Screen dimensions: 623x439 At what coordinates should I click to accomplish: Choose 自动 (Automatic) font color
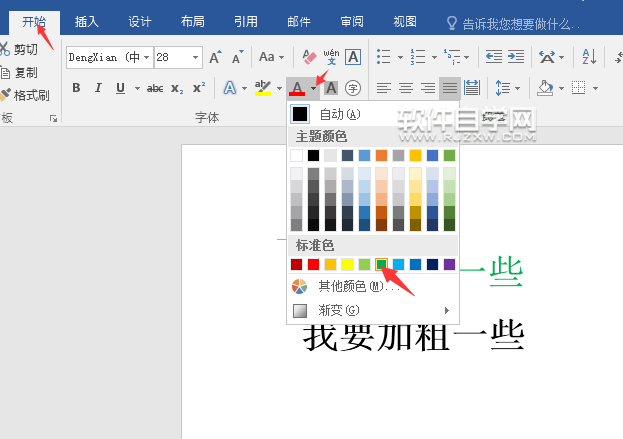(x=373, y=114)
